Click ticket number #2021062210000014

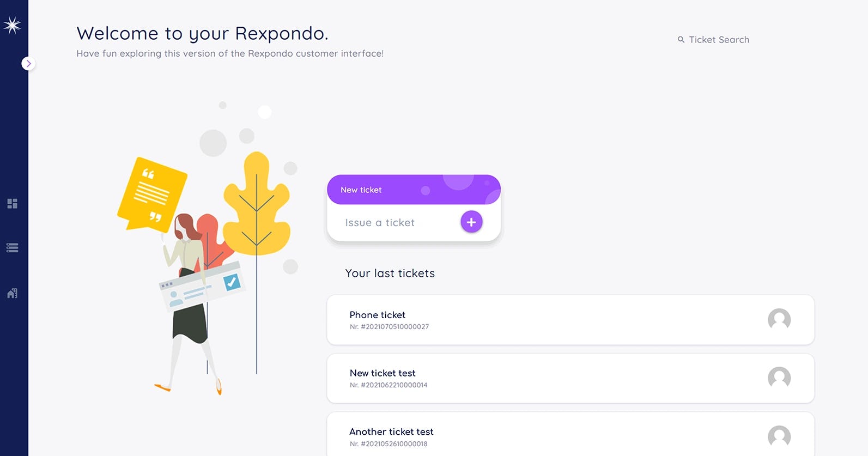click(393, 385)
